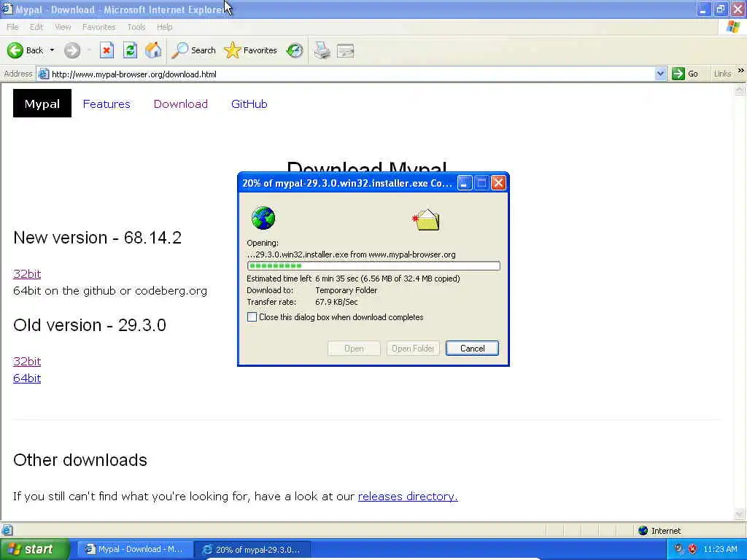Click the Internet zone status indicator

[x=659, y=531]
